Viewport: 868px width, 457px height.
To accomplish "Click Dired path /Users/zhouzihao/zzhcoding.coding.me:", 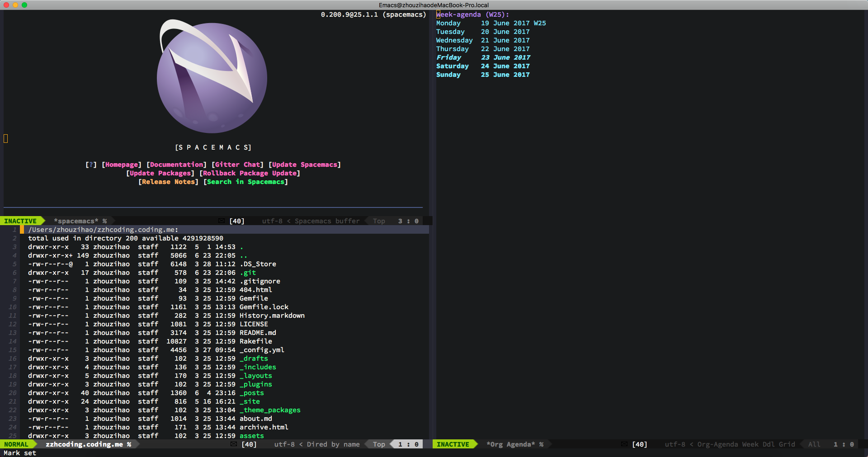I will click(103, 230).
